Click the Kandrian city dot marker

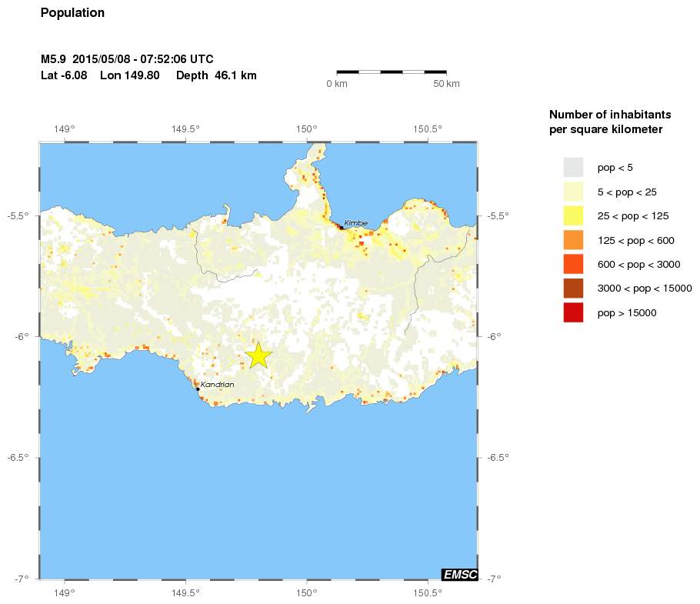point(198,389)
